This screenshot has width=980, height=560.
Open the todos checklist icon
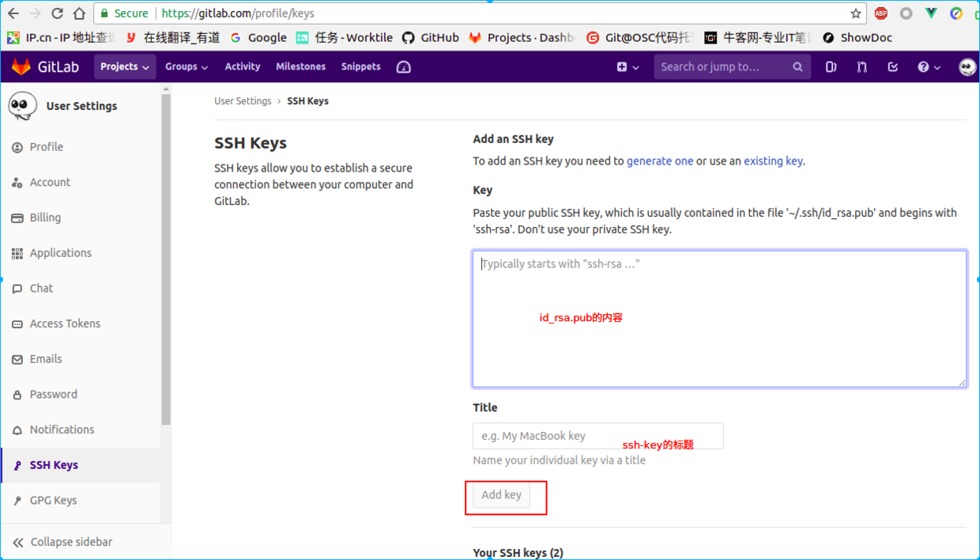892,66
